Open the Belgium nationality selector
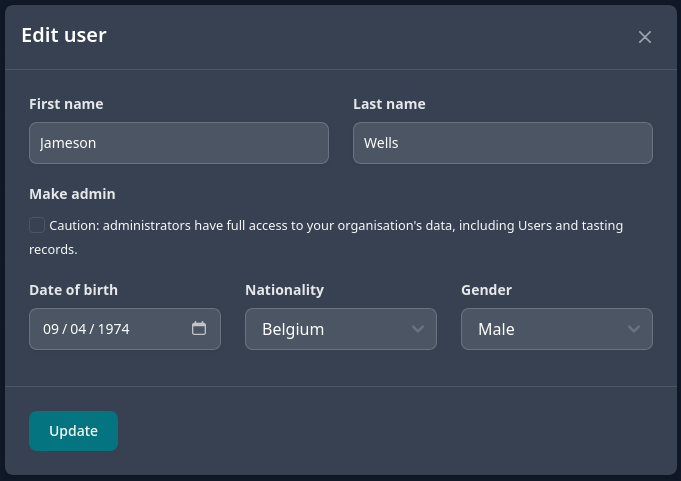The width and height of the screenshot is (681, 481). 341,329
